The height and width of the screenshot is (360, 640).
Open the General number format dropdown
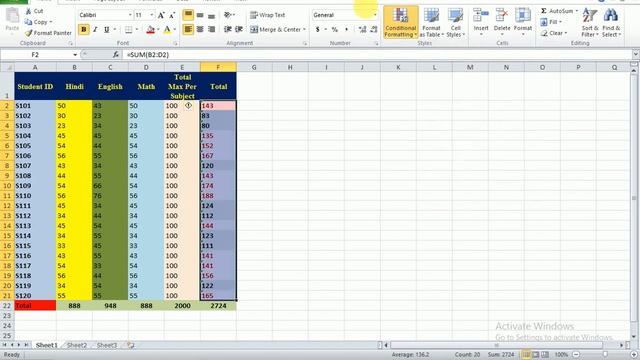coord(375,15)
